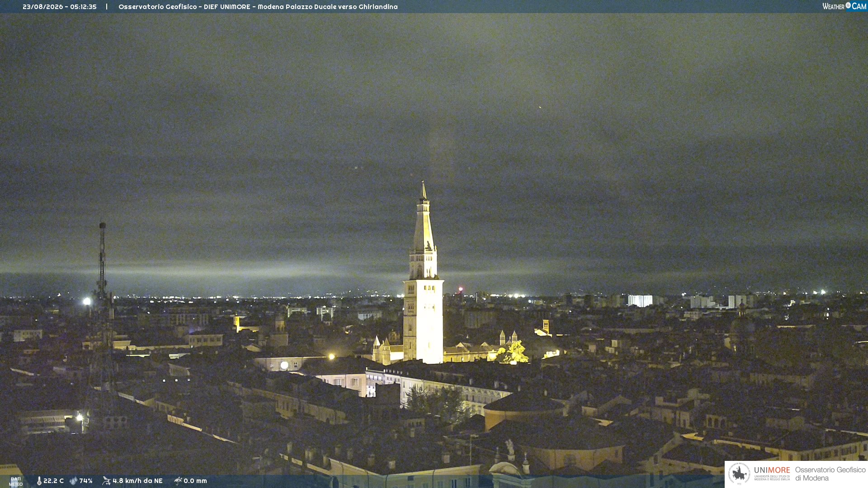Viewport: 868px width, 488px height.
Task: Click the 0.0 mm rainfall value
Action: point(195,481)
